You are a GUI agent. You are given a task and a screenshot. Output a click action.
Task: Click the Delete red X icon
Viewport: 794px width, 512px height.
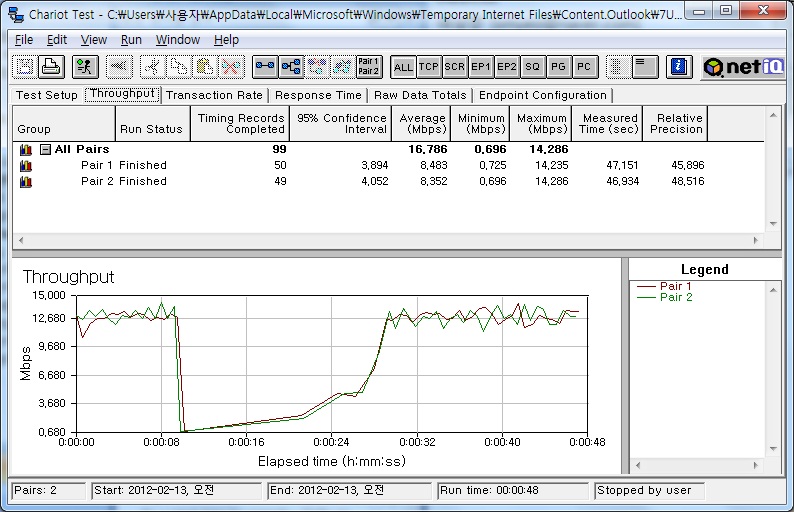click(231, 67)
